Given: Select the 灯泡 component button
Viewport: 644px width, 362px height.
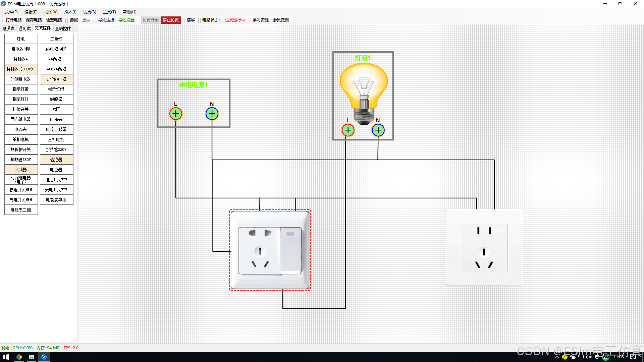Looking at the screenshot, I should click(x=21, y=39).
